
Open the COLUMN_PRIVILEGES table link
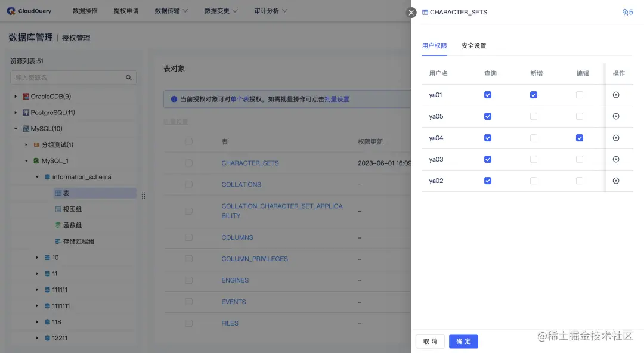(254, 259)
